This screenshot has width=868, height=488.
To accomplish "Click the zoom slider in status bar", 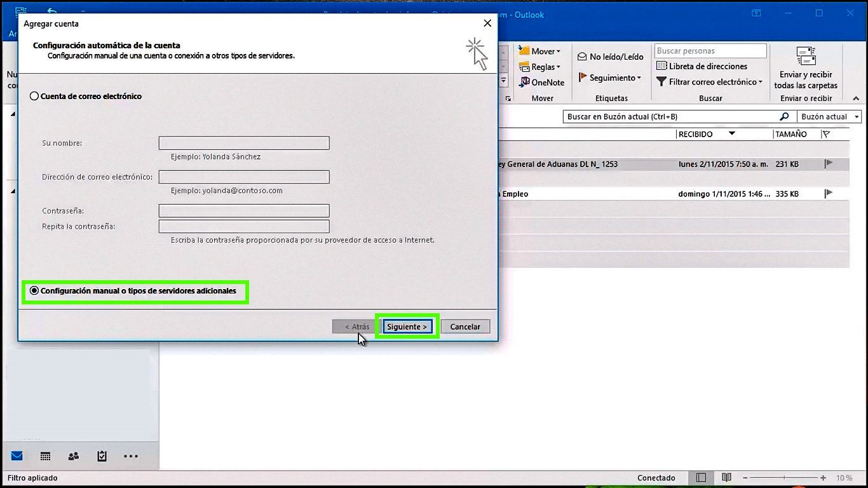I will [787, 478].
